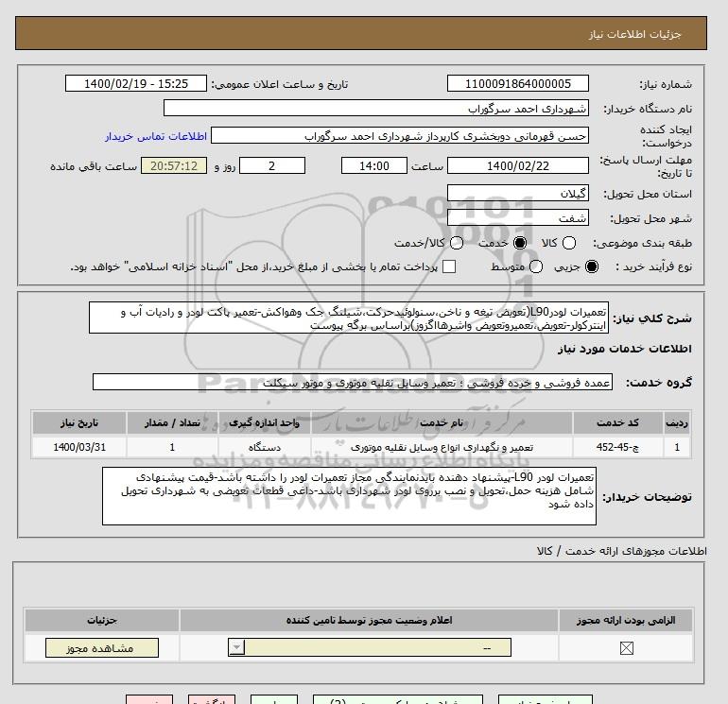The width and height of the screenshot is (728, 704).
Task: Click the general need description text box
Action: point(349,318)
